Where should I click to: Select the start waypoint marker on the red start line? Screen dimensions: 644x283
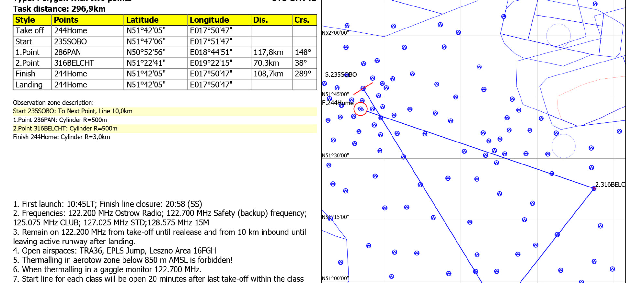click(x=363, y=88)
